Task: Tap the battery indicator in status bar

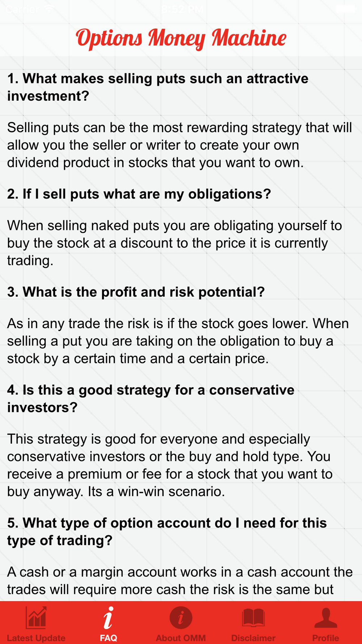Action: point(345,9)
